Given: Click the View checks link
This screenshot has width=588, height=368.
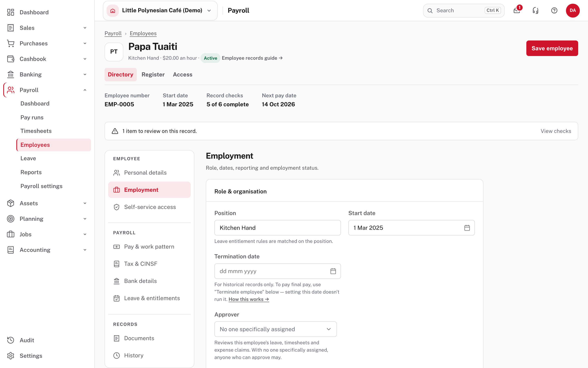Looking at the screenshot, I should 556,131.
